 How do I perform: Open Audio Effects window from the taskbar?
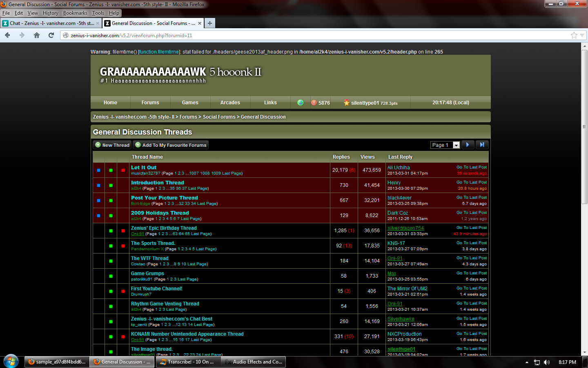(x=253, y=362)
